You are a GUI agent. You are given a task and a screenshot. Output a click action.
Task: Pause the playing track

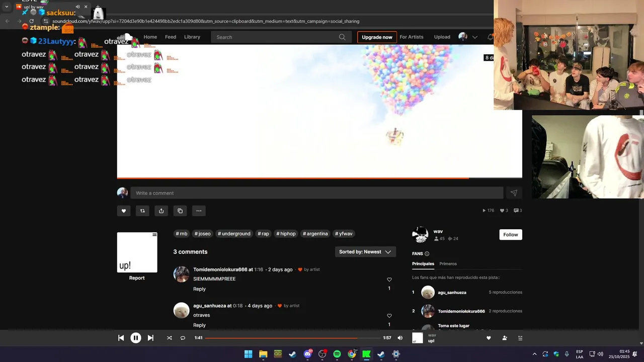(136, 338)
